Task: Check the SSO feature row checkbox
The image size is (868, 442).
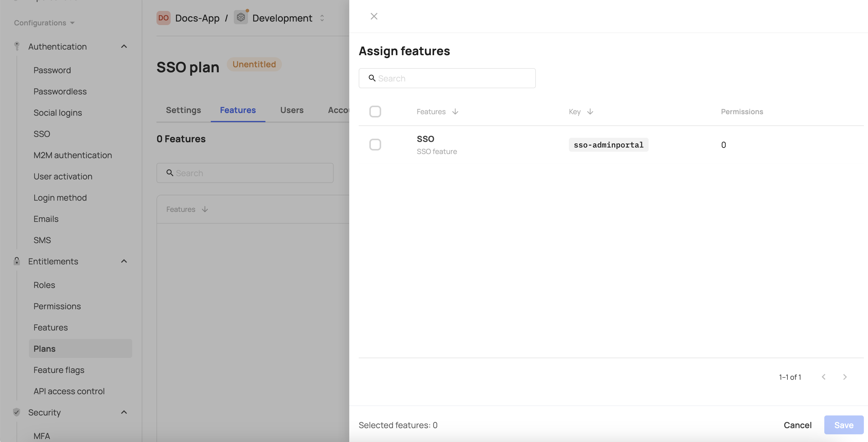Action: [375, 144]
